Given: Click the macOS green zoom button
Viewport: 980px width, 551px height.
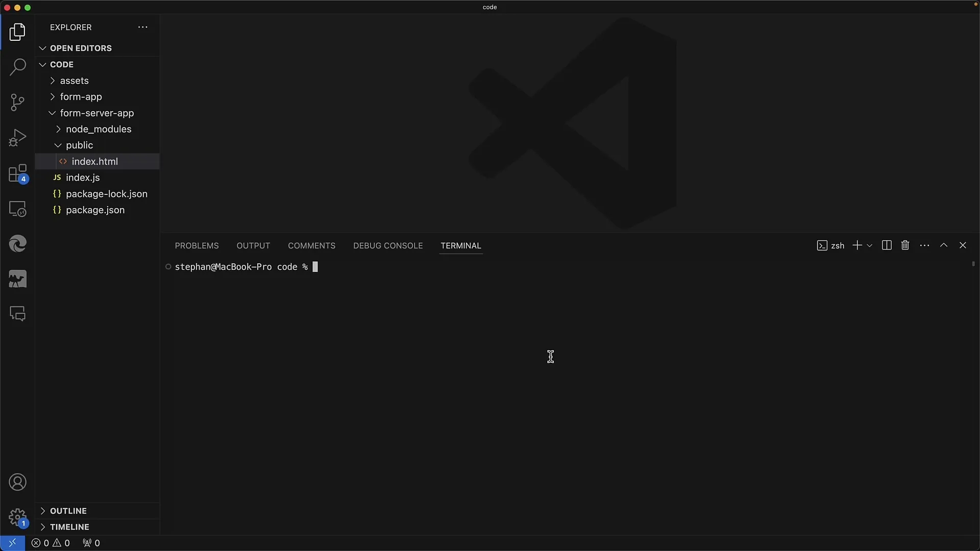Looking at the screenshot, I should (x=28, y=8).
